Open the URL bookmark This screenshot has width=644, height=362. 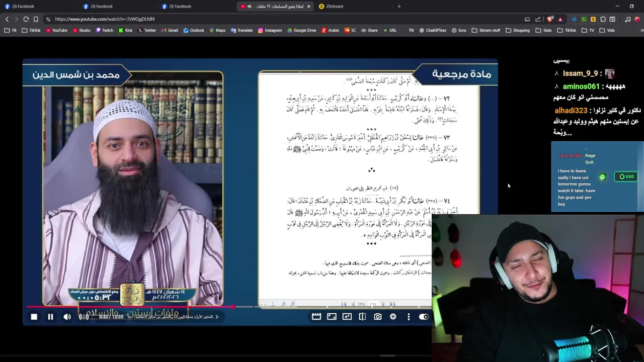click(x=390, y=30)
